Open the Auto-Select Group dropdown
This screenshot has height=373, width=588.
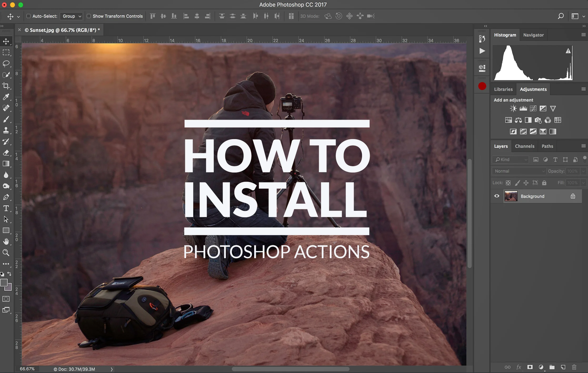click(71, 16)
